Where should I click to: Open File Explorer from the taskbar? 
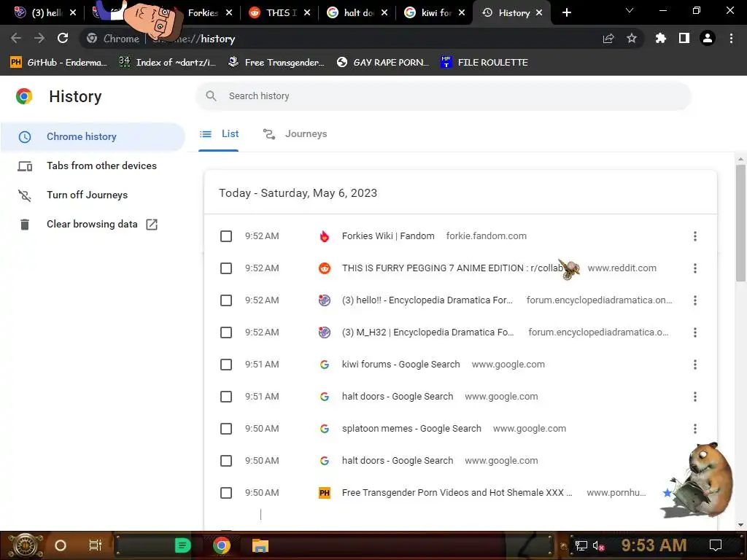pos(260,545)
